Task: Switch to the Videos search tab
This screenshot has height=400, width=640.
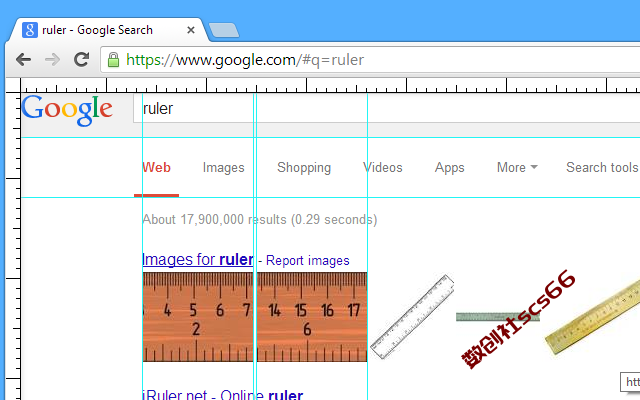Action: [x=383, y=167]
